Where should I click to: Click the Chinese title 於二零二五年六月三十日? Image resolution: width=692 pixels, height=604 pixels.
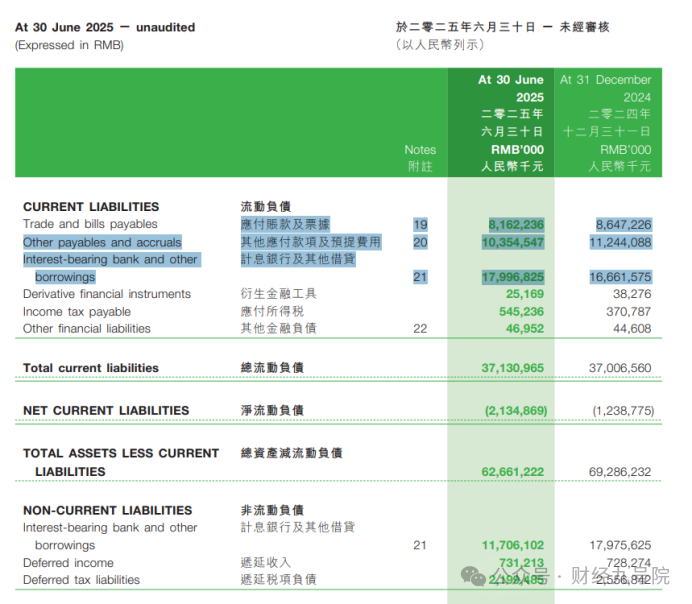465,27
